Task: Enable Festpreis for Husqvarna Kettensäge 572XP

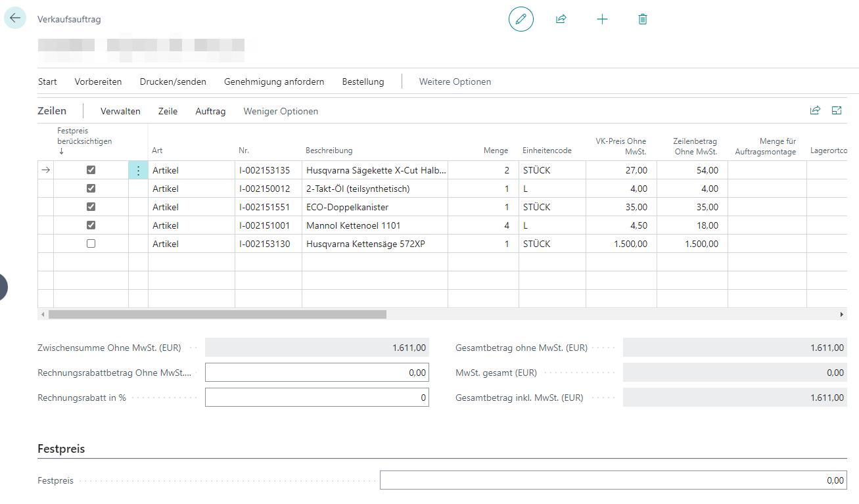Action: click(x=91, y=244)
